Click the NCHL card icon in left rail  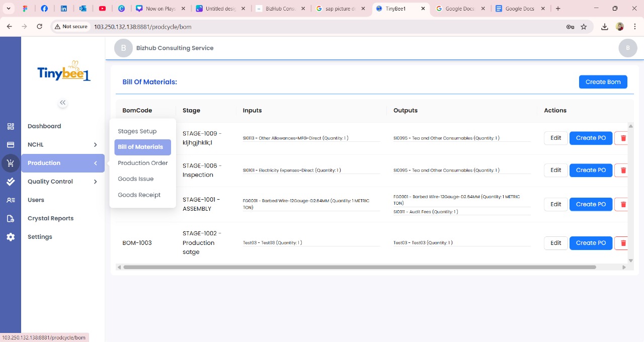[11, 145]
